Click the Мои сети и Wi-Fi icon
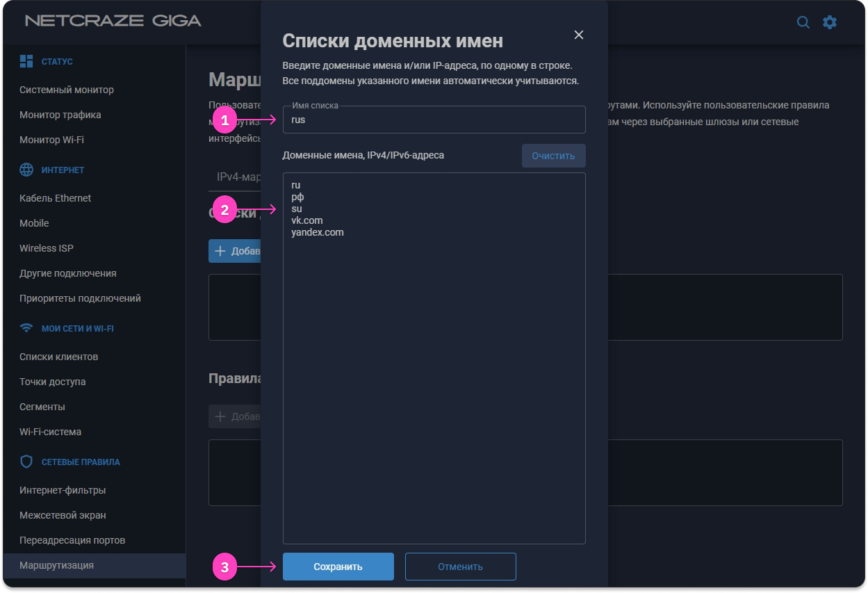The height and width of the screenshot is (593, 868). pos(26,328)
